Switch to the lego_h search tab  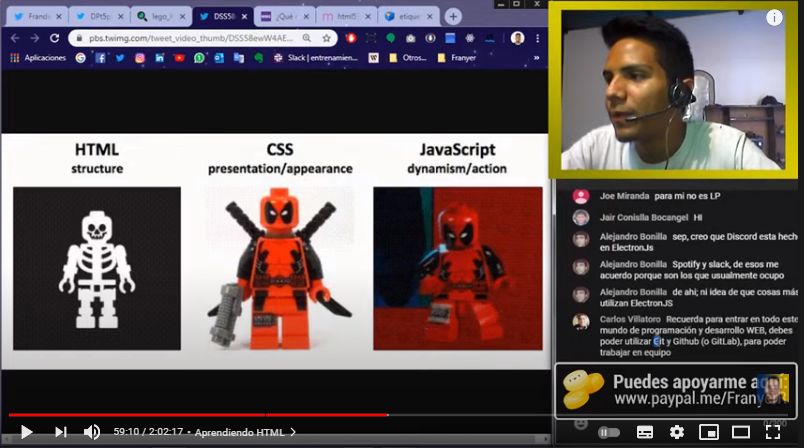[x=160, y=16]
